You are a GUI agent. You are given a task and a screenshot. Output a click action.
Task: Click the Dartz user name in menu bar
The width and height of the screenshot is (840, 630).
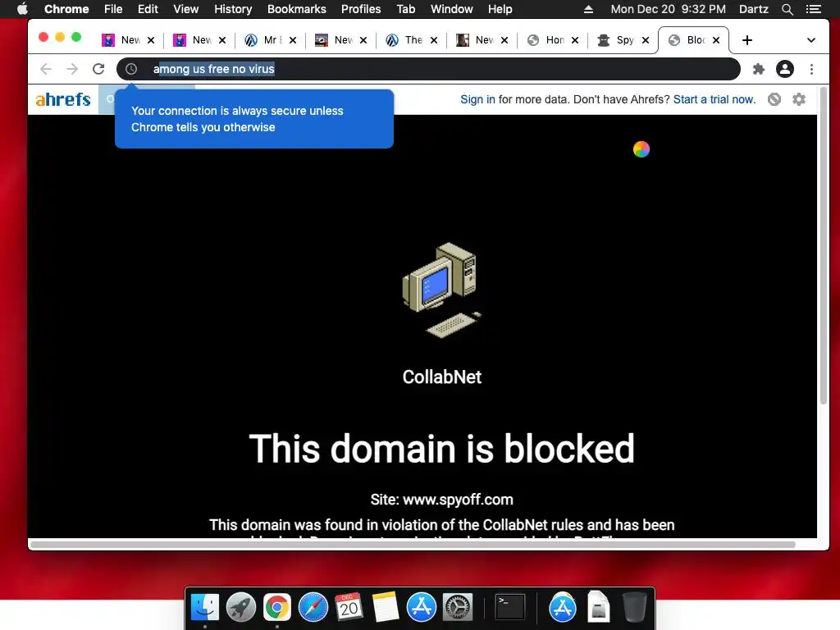(754, 9)
